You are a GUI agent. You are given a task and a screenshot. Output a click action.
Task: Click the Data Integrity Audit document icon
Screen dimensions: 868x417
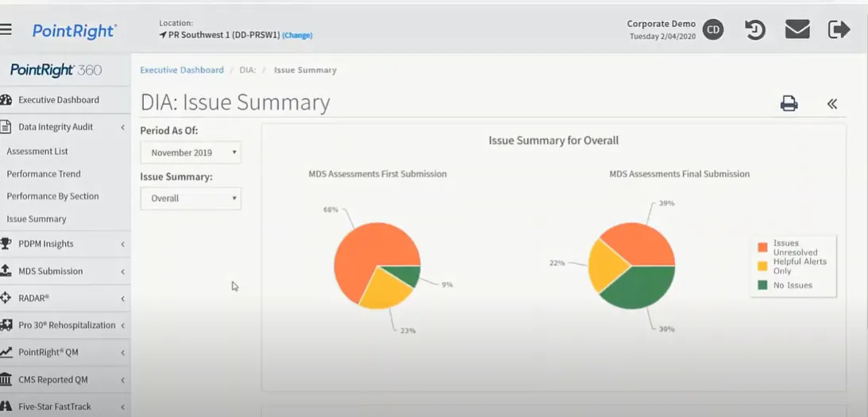click(6, 127)
